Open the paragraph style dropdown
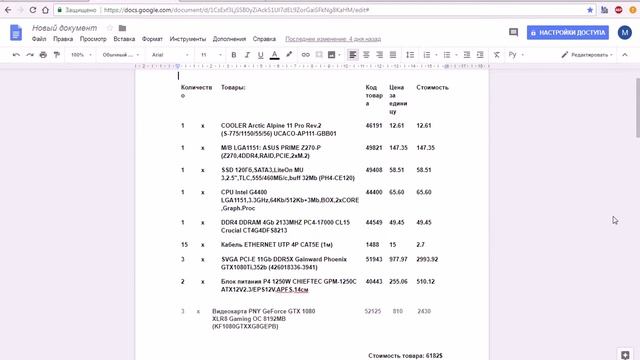The height and width of the screenshot is (360, 640). [121, 55]
